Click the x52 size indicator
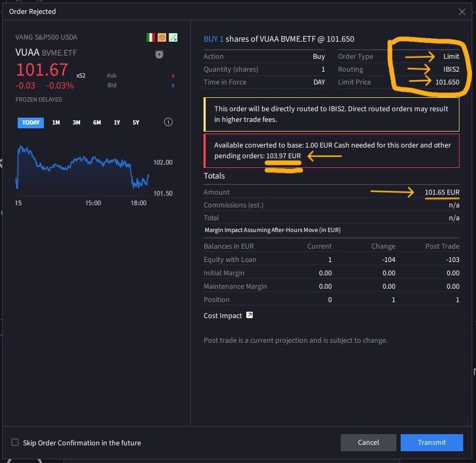 [81, 75]
